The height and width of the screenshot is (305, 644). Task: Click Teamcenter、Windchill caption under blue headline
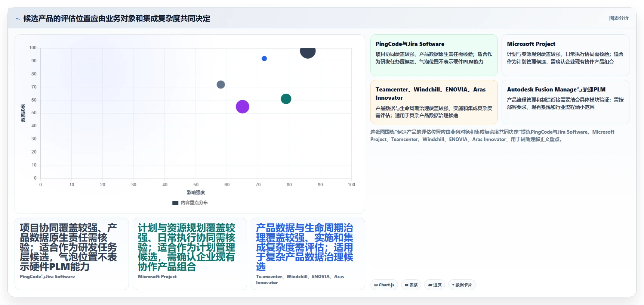tap(300, 280)
